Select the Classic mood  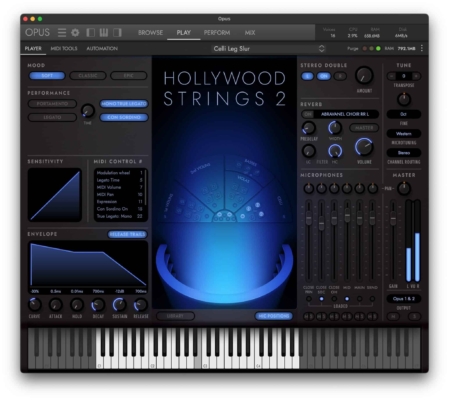88,76
